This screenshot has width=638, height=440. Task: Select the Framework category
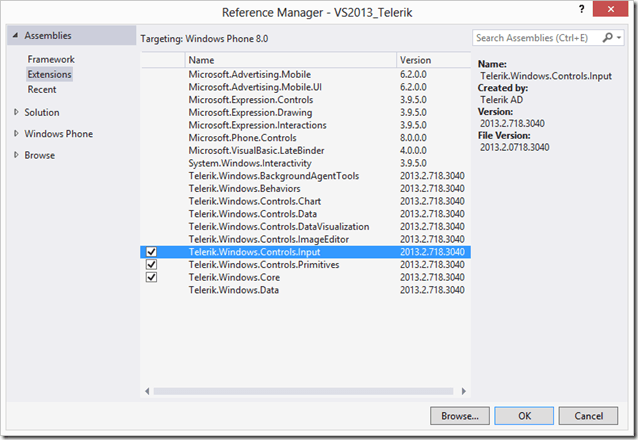51,59
